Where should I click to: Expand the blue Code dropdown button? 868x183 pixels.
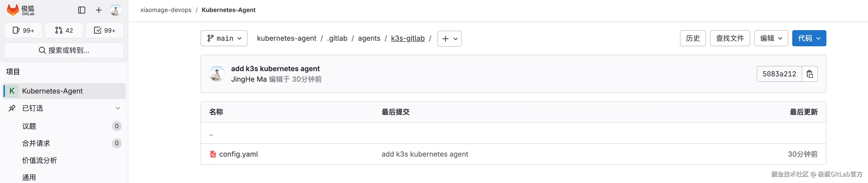click(809, 38)
